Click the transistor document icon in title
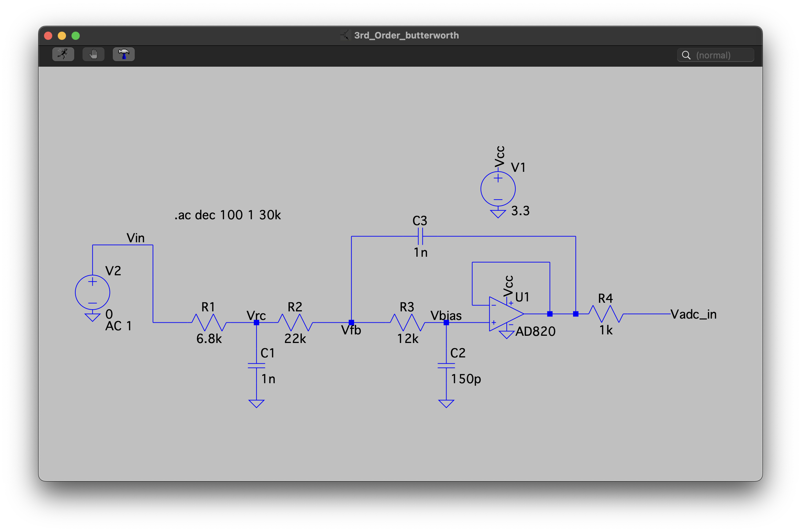The height and width of the screenshot is (532, 801). 344,35
